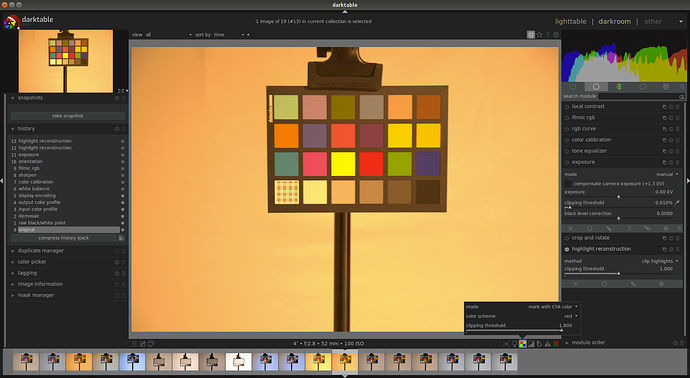Click take snapshot button
690x378 pixels.
(x=68, y=116)
